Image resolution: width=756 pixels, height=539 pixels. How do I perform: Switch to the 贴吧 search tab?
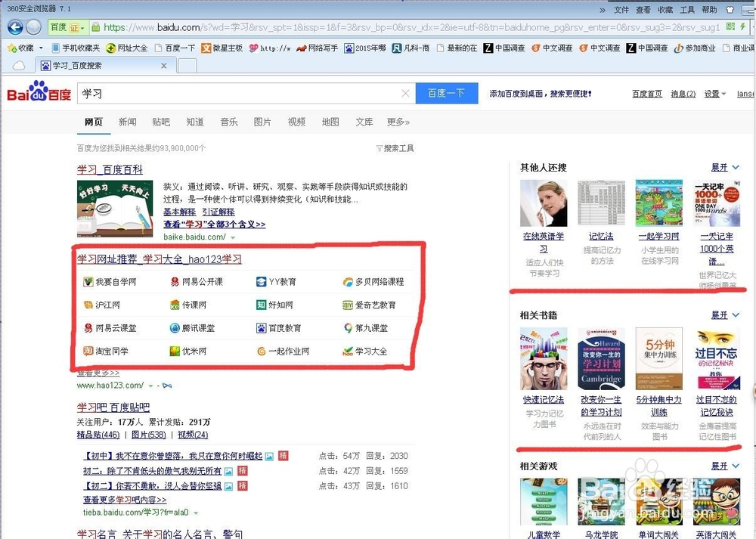coord(161,122)
